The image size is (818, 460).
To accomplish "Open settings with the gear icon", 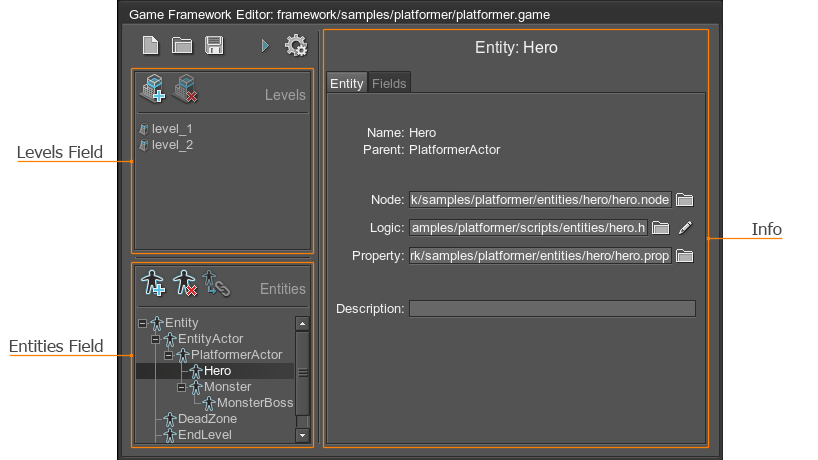I will (x=296, y=45).
